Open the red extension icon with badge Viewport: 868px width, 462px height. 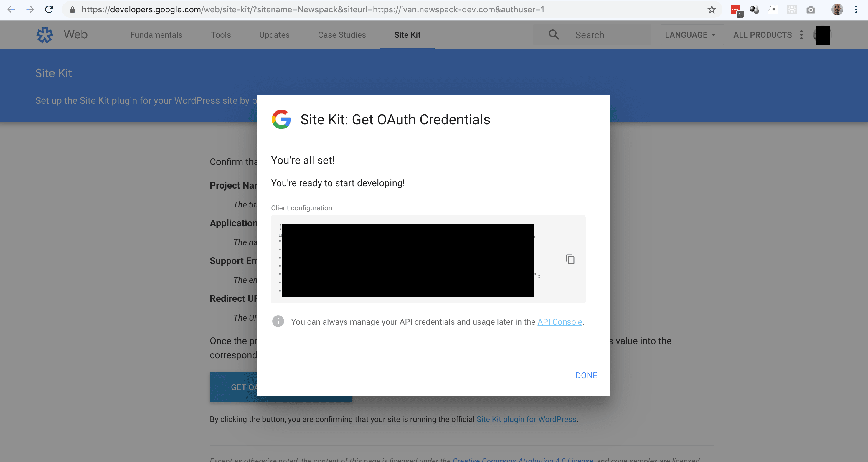736,10
